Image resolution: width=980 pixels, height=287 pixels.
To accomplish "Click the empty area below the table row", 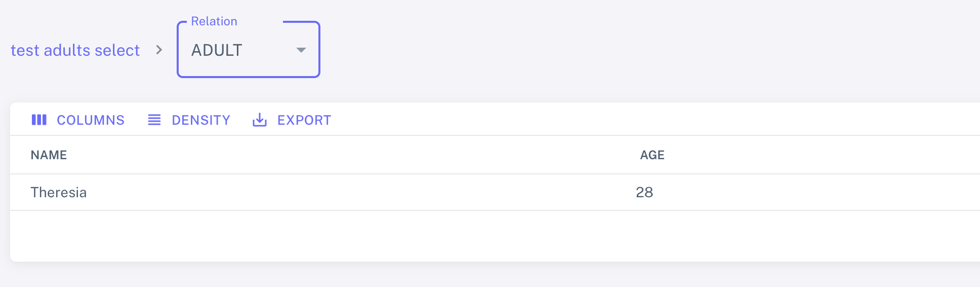I will (495, 236).
